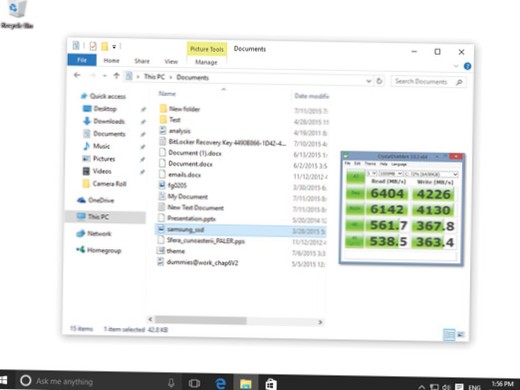Click into the Search Documents field

[428, 82]
